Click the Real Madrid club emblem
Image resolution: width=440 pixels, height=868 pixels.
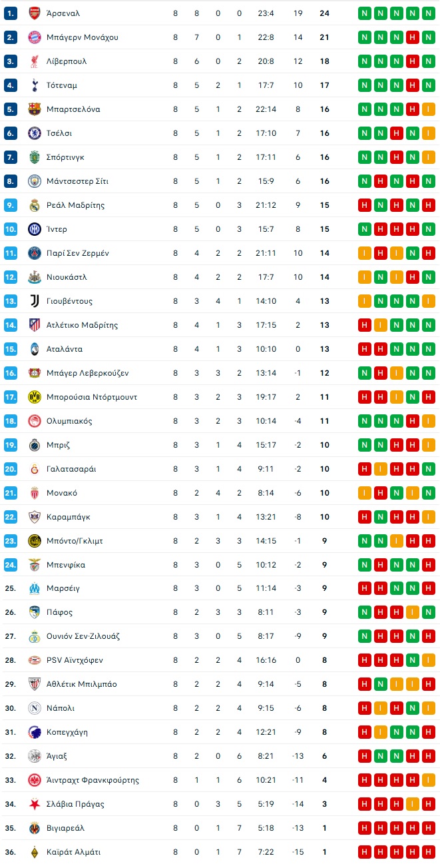click(34, 205)
